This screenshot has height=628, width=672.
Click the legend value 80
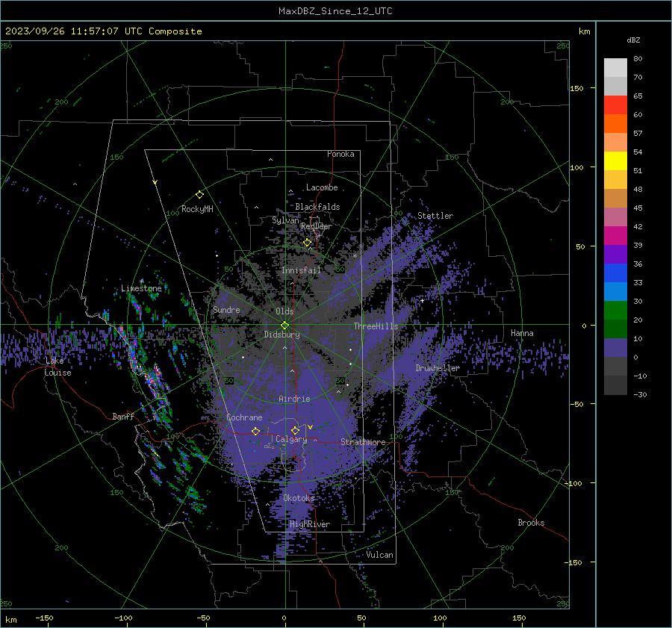(x=638, y=59)
